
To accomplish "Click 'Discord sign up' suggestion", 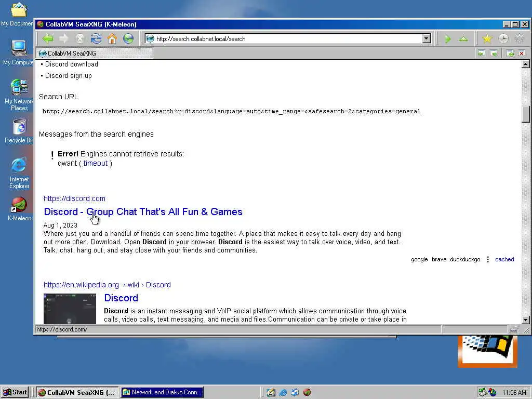I will pos(69,76).
